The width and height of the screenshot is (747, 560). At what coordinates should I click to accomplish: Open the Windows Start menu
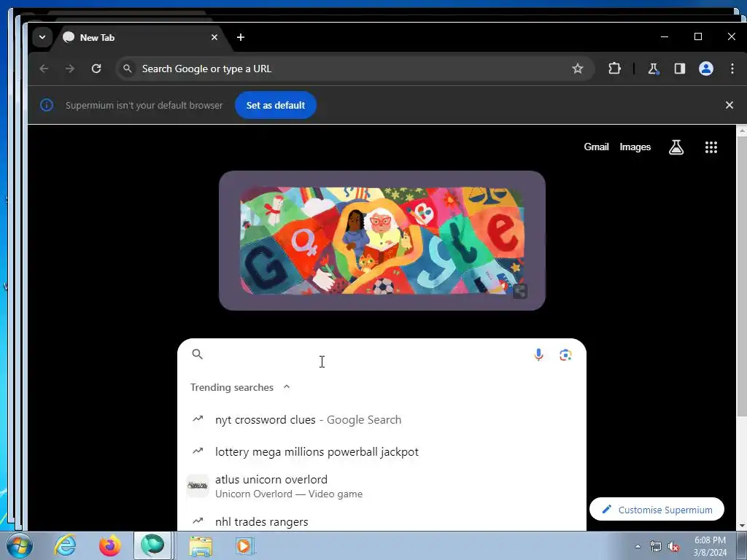tap(19, 545)
